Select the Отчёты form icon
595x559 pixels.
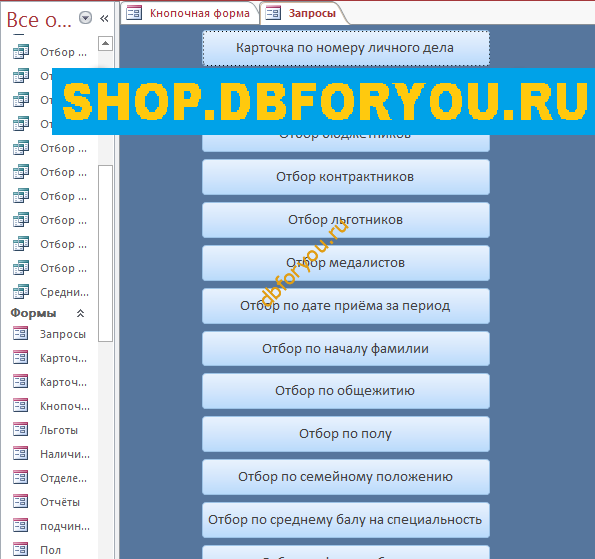pos(20,502)
